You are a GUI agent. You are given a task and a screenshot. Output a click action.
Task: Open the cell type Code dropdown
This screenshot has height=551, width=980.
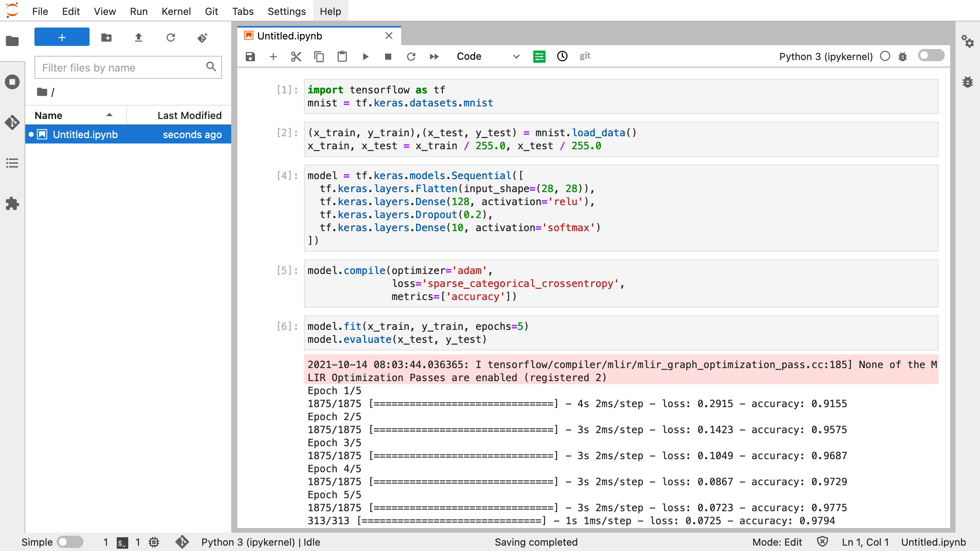488,57
